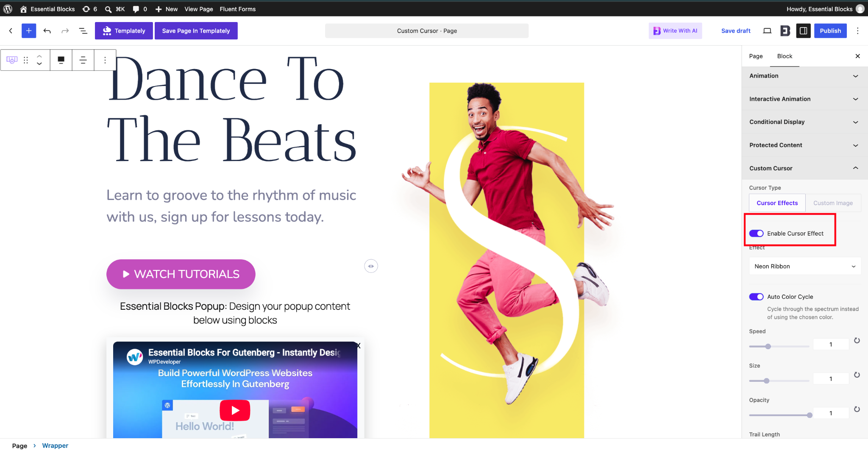
Task: Open Fluent Forms in admin bar
Action: (x=237, y=9)
